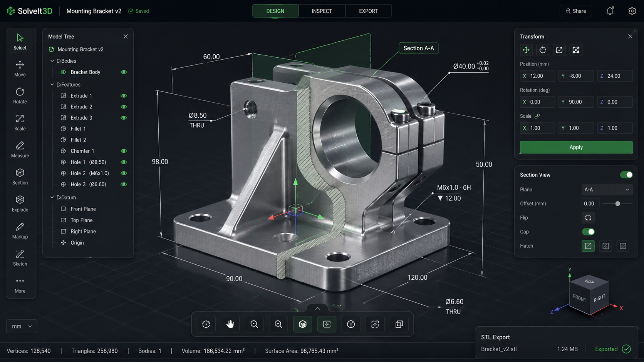This screenshot has width=644, height=362.
Task: Click the dashed selection-frame icon
Action: pos(375,324)
